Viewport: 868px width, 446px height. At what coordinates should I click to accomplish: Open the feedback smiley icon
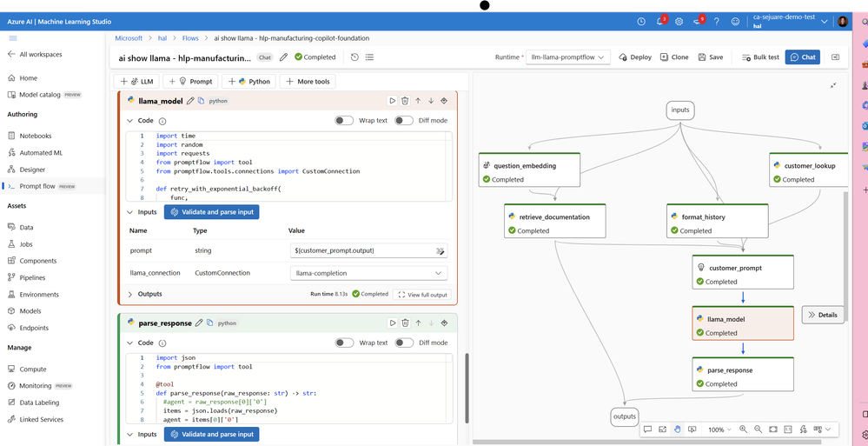point(735,22)
